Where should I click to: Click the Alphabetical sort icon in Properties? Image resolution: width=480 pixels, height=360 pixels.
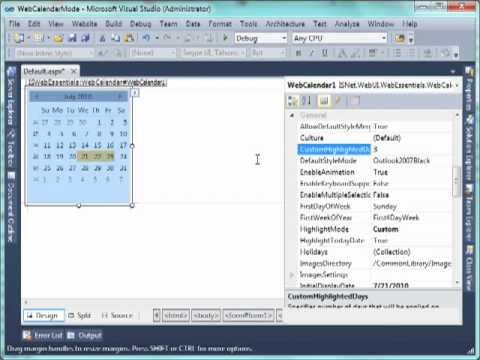click(306, 100)
